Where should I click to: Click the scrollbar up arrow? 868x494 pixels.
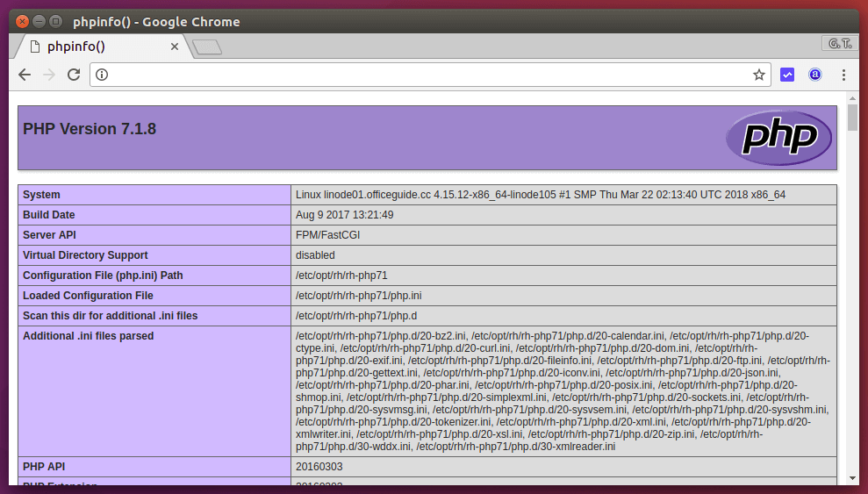pyautogui.click(x=852, y=97)
